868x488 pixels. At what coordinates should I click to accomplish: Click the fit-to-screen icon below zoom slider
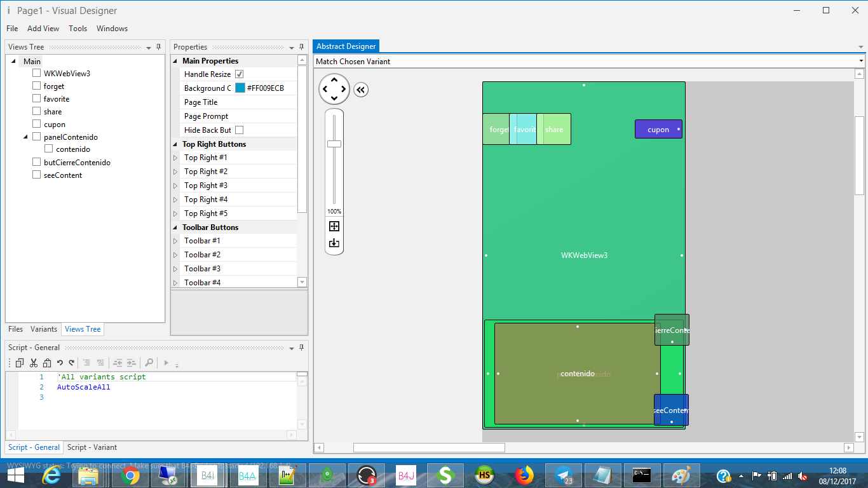pyautogui.click(x=334, y=226)
